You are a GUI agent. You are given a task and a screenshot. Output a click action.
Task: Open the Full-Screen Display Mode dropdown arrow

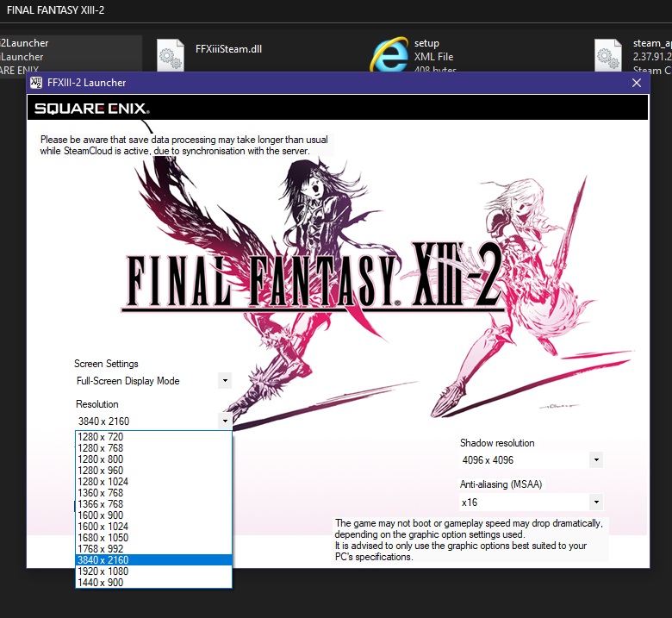click(225, 380)
